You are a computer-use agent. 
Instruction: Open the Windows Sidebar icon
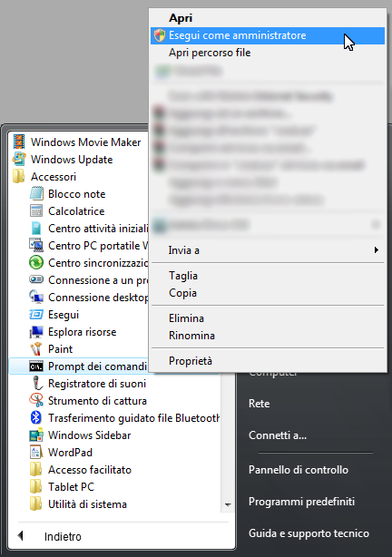point(36,435)
